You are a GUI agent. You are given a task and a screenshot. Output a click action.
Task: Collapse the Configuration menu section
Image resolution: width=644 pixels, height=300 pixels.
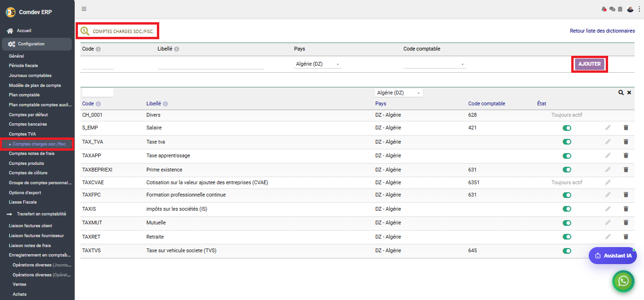37,44
